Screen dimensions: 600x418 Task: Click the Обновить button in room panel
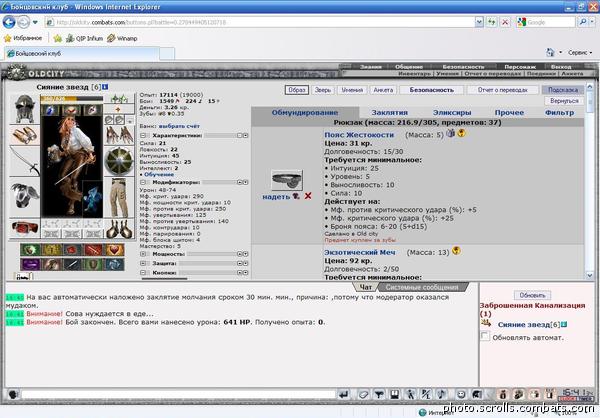532,295
